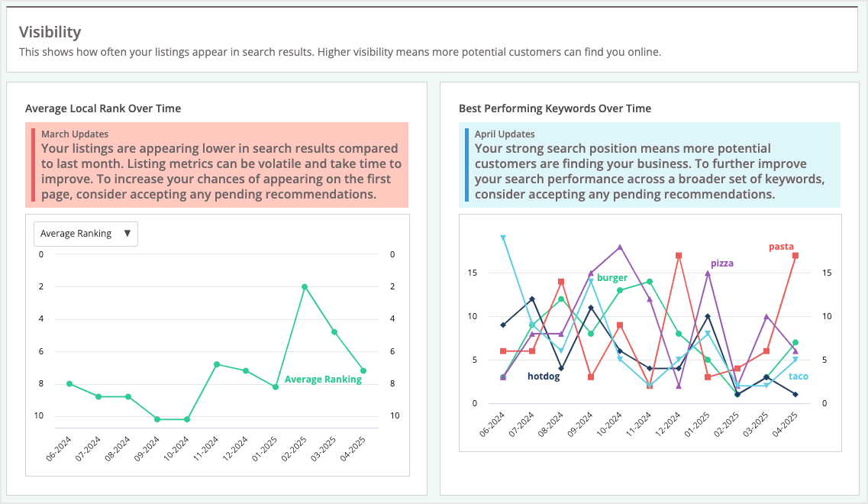Click the Visibility section heading
Screen dimensions: 868x504
point(50,32)
